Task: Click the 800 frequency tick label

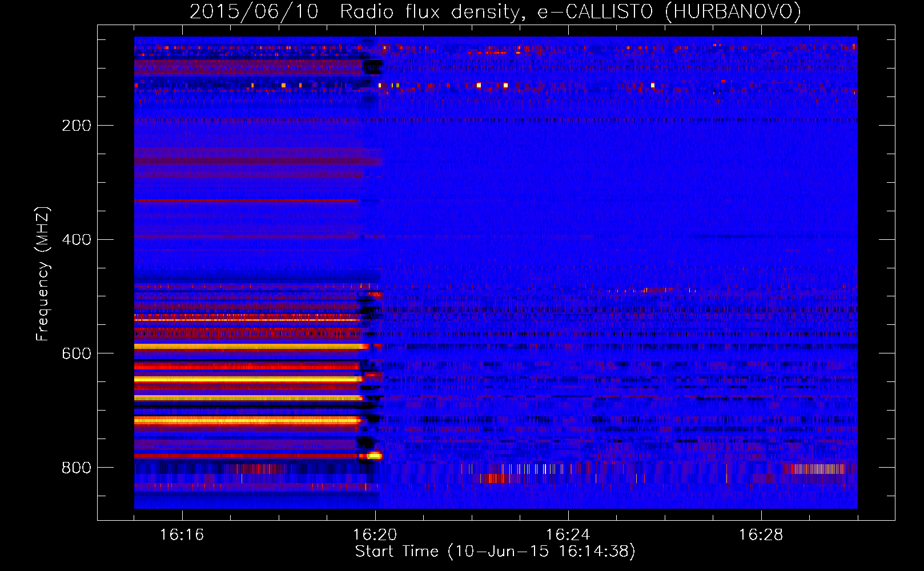Action: (x=77, y=468)
